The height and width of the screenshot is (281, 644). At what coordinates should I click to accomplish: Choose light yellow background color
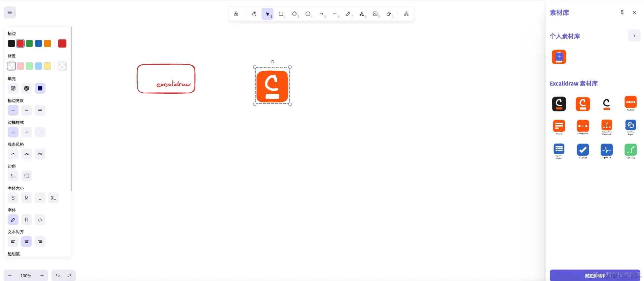coord(47,66)
